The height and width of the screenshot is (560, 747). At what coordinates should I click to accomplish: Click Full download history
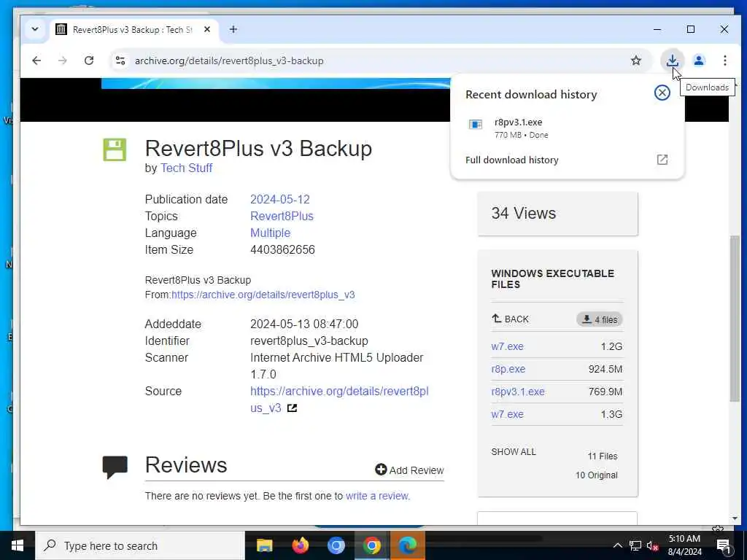511,160
